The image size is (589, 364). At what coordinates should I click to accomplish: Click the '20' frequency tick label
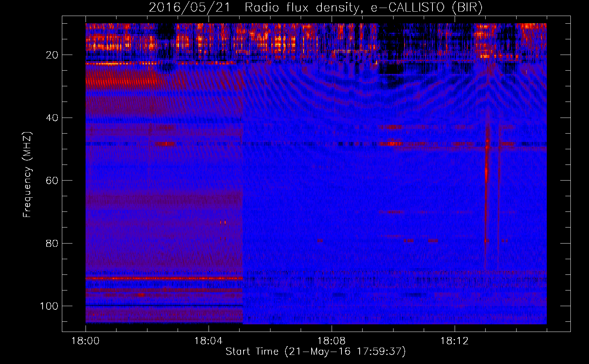(x=52, y=55)
